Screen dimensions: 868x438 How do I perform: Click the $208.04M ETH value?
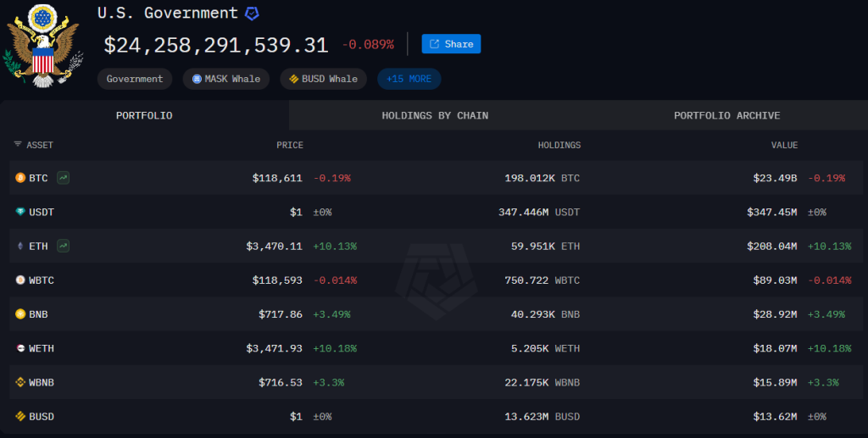click(771, 246)
